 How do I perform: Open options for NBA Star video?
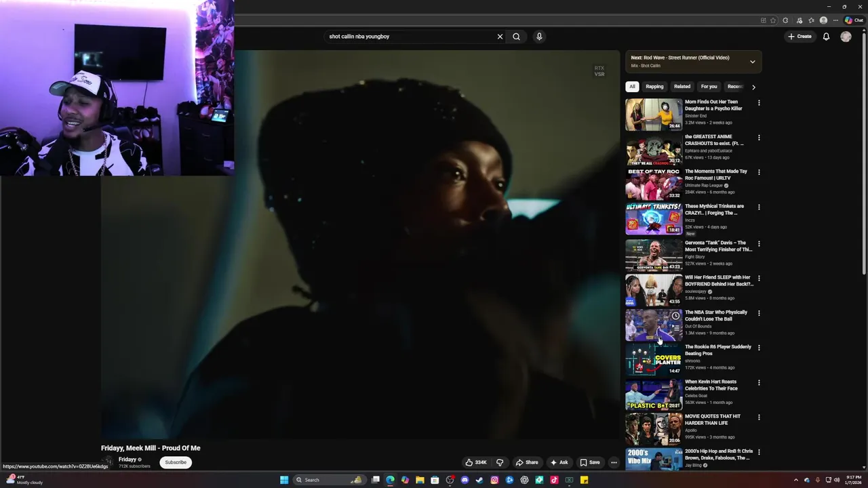(x=759, y=313)
